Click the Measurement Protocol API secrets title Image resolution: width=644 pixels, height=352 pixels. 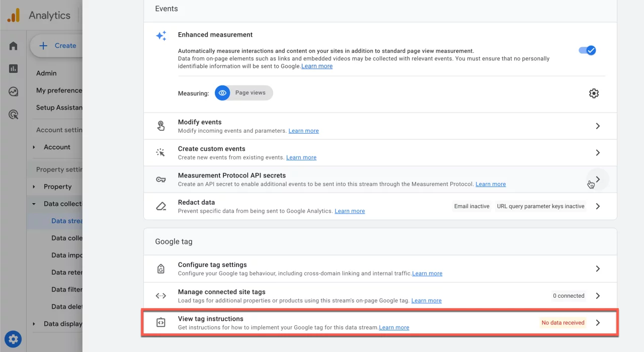[x=232, y=175]
